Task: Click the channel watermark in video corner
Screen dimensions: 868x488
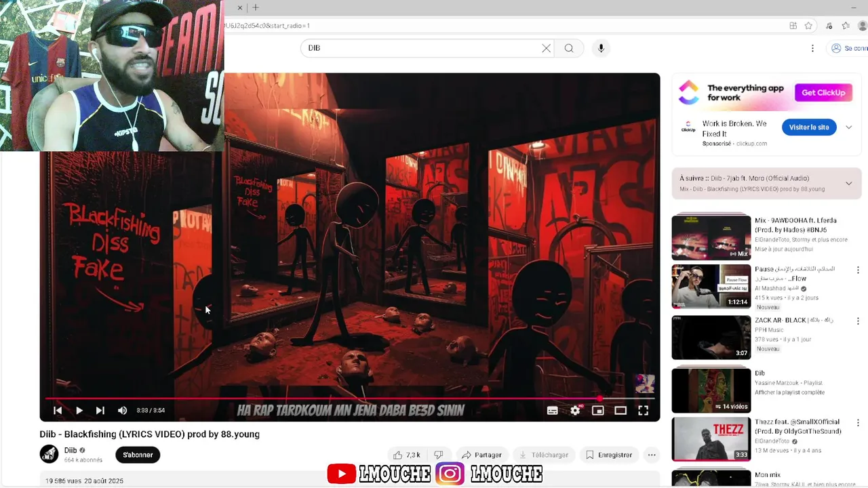Action: [x=644, y=384]
